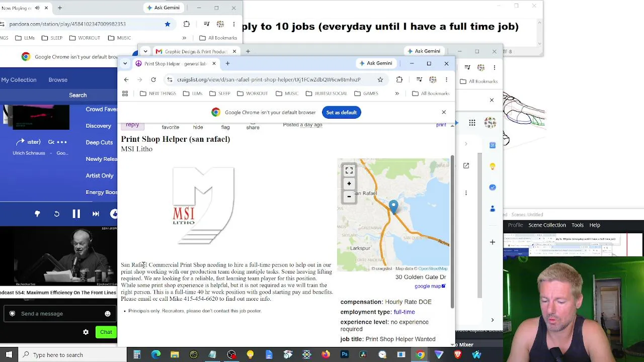Open Scene Collection menu in OBS
Screen dimensions: 644x362
coord(547,225)
